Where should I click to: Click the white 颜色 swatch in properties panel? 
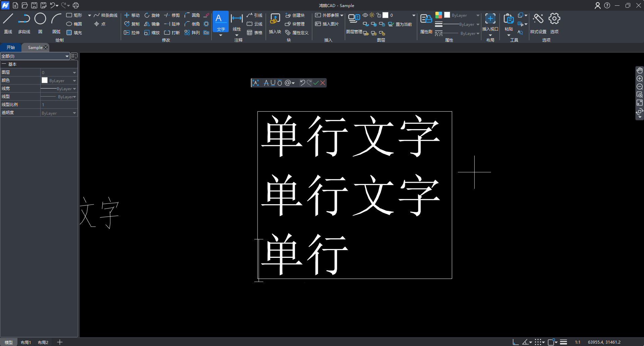[45, 80]
